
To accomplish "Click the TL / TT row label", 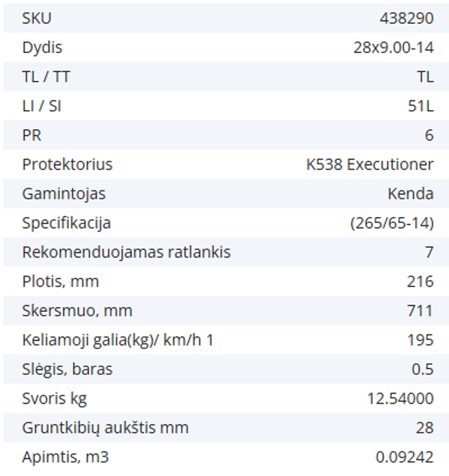I will [46, 77].
